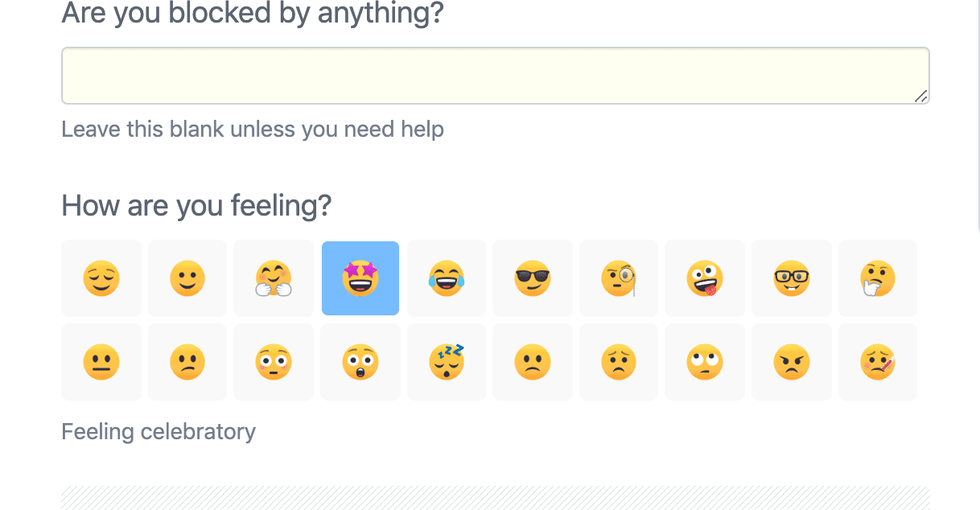Viewport: 980px width, 510px height.
Task: Select the nerd face with glasses
Action: click(x=792, y=278)
